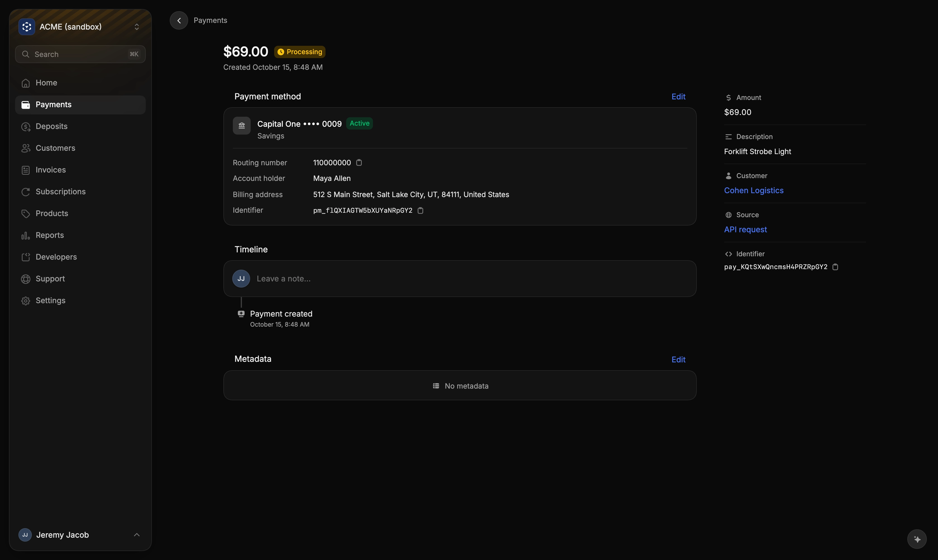
Task: Copy the routing number 110000000
Action: [x=359, y=163]
